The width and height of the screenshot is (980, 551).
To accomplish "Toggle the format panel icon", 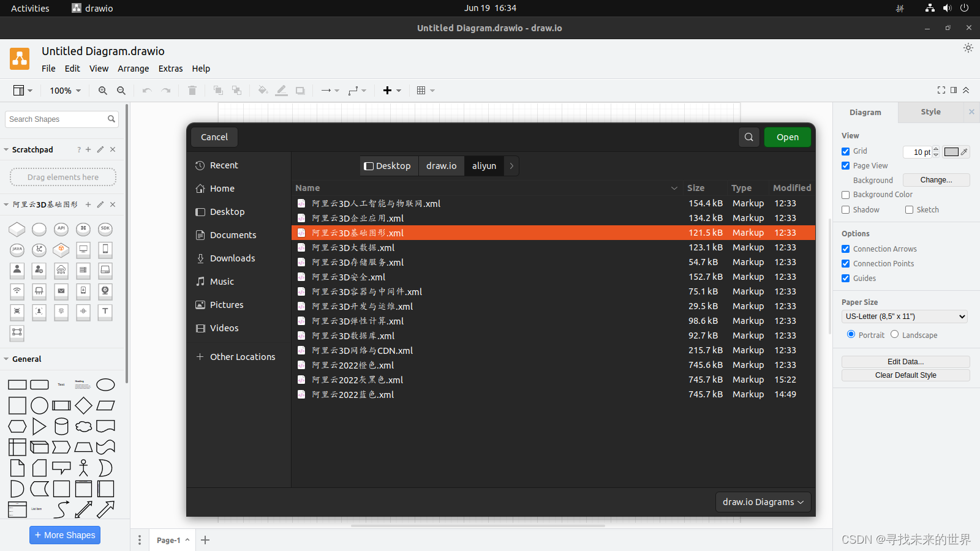I will click(954, 90).
